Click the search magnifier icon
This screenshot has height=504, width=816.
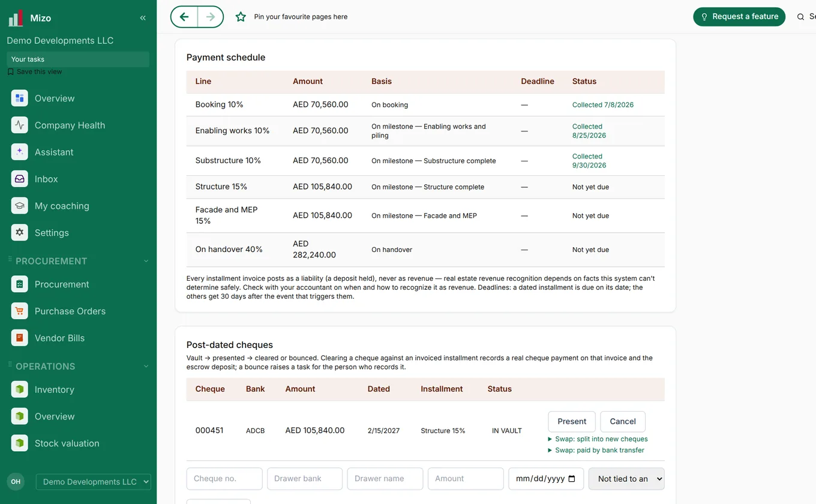click(x=800, y=17)
